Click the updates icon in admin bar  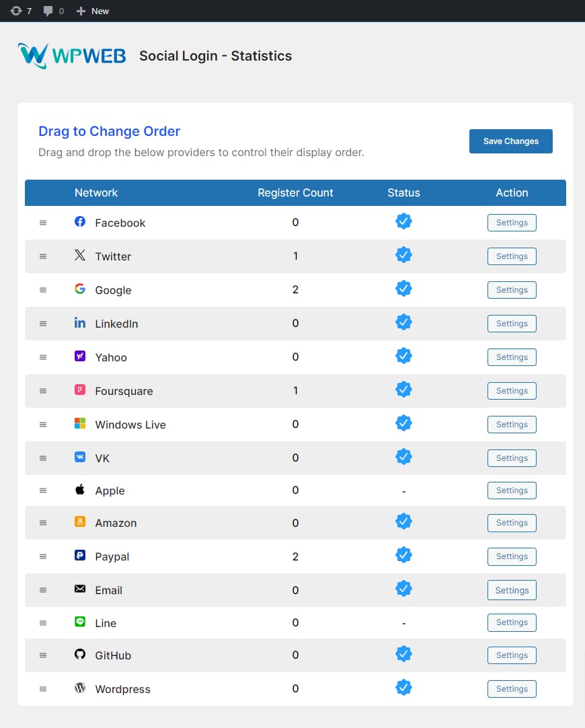coord(17,11)
